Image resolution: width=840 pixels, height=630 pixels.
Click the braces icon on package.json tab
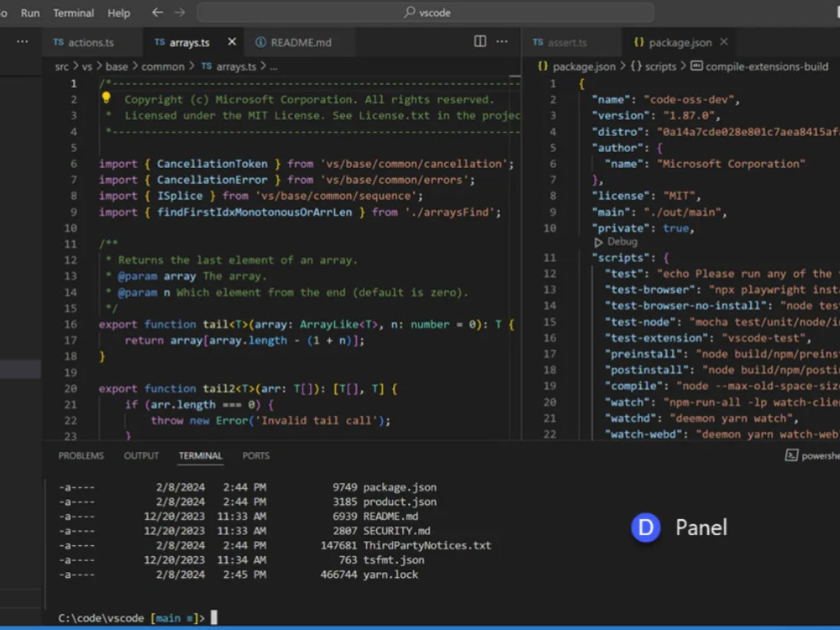tap(638, 42)
